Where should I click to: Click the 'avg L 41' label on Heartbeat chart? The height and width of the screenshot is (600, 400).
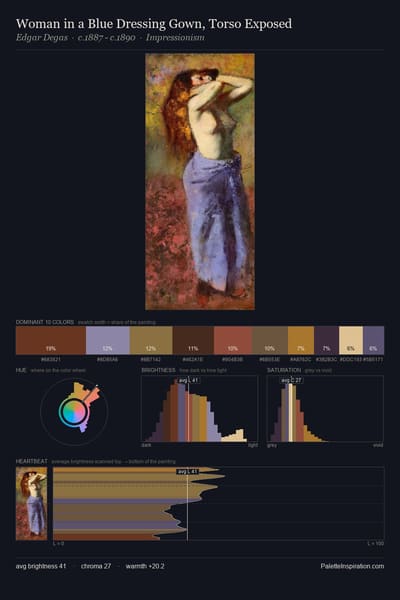188,472
